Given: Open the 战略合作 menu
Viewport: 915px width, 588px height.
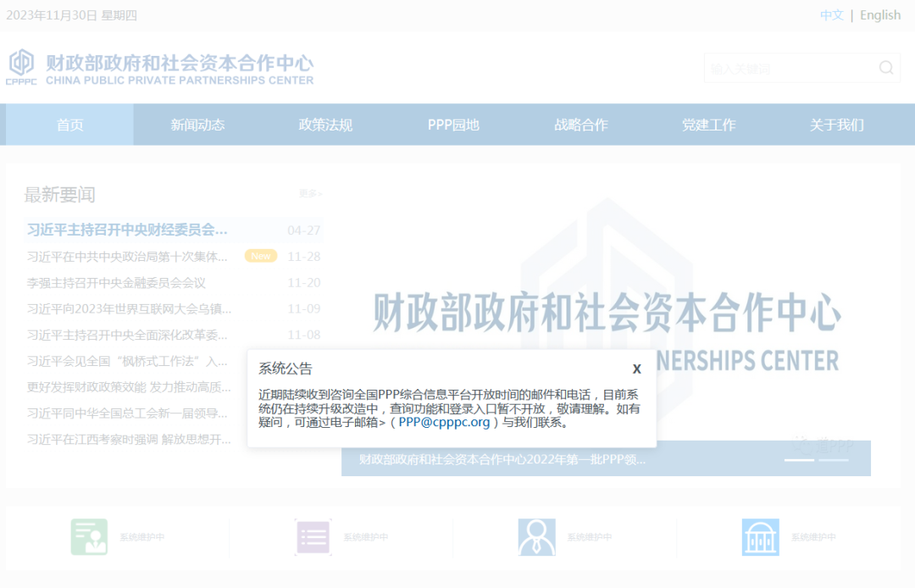Looking at the screenshot, I should click(x=581, y=125).
